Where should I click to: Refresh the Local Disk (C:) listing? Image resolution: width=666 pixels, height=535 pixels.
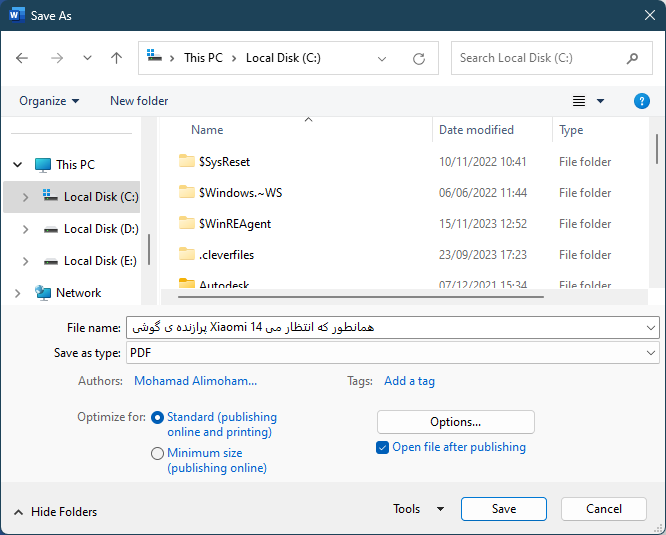pos(419,59)
